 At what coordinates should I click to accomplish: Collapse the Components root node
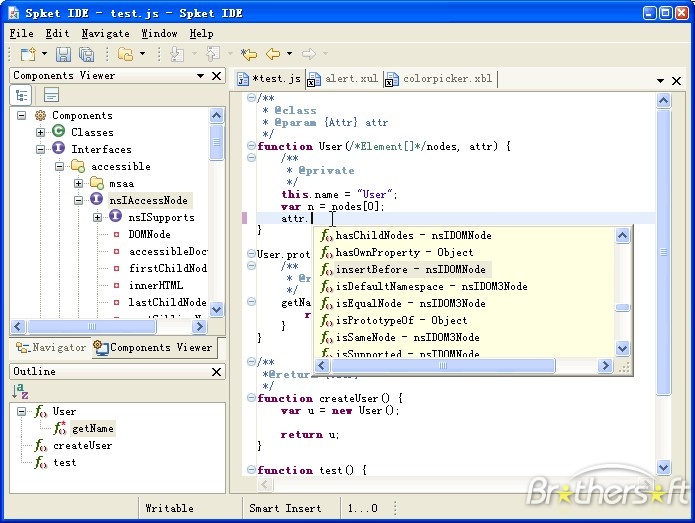tap(21, 116)
